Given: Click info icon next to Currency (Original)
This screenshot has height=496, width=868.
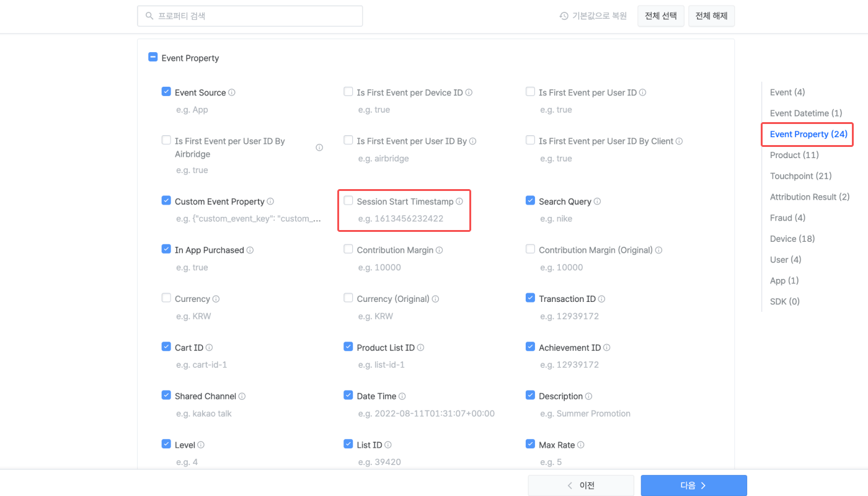Looking at the screenshot, I should click(x=436, y=299).
